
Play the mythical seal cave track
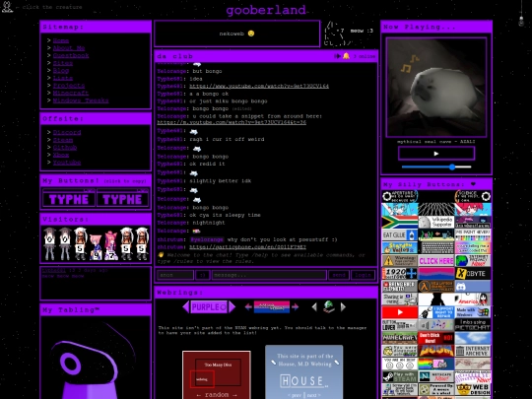pyautogui.click(x=436, y=154)
